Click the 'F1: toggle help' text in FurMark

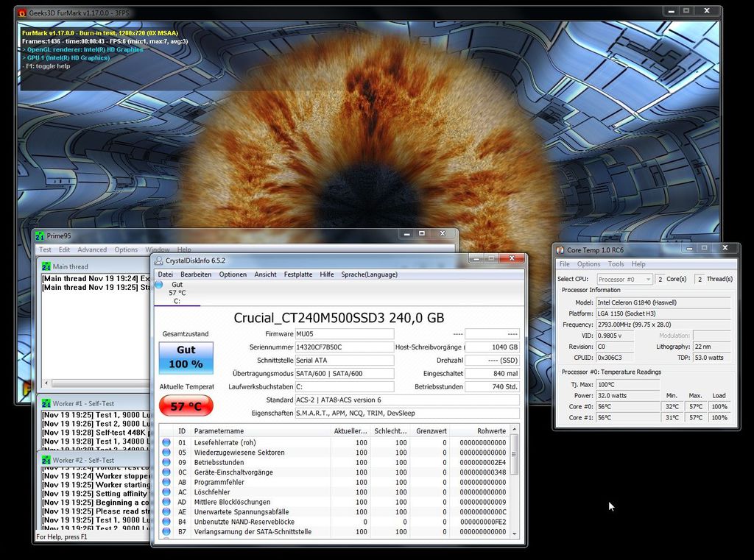(46, 65)
